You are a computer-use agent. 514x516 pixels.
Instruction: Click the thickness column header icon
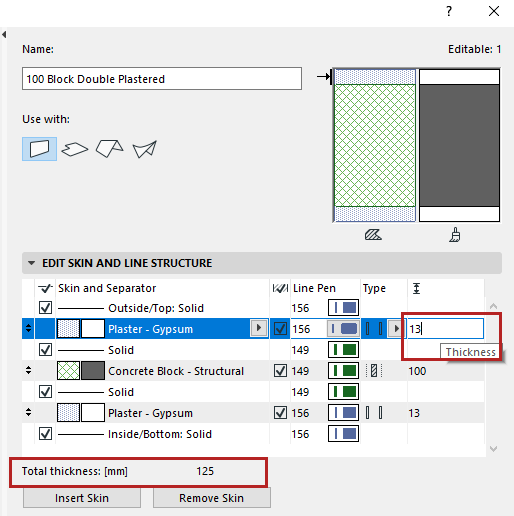click(416, 288)
